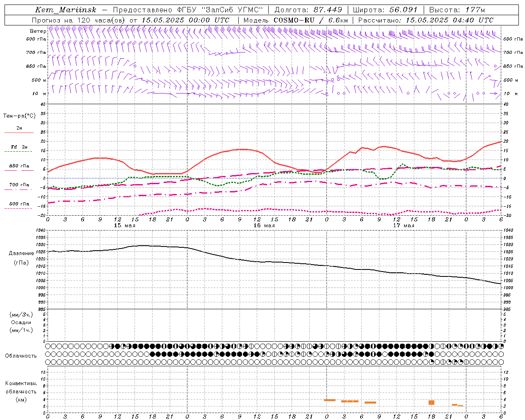This screenshot has height=420, width=525.
Task: Click the '17 мая' date label
Action: point(404,226)
